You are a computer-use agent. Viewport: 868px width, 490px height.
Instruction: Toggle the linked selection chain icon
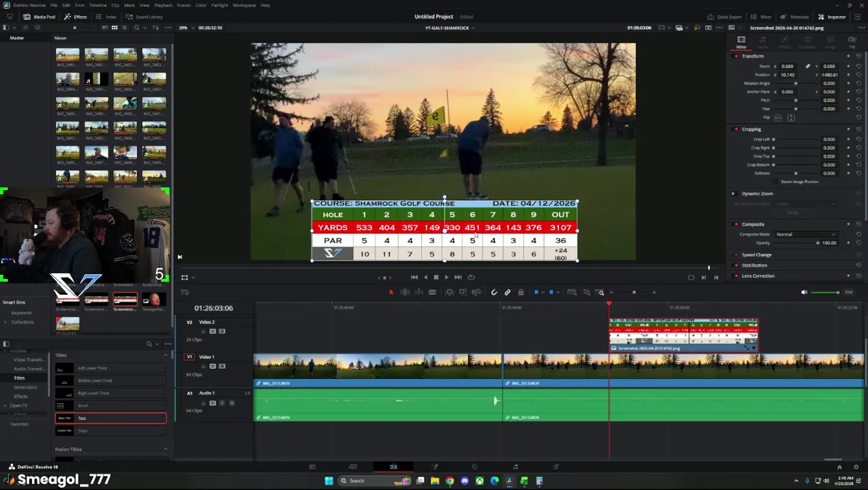[507, 293]
